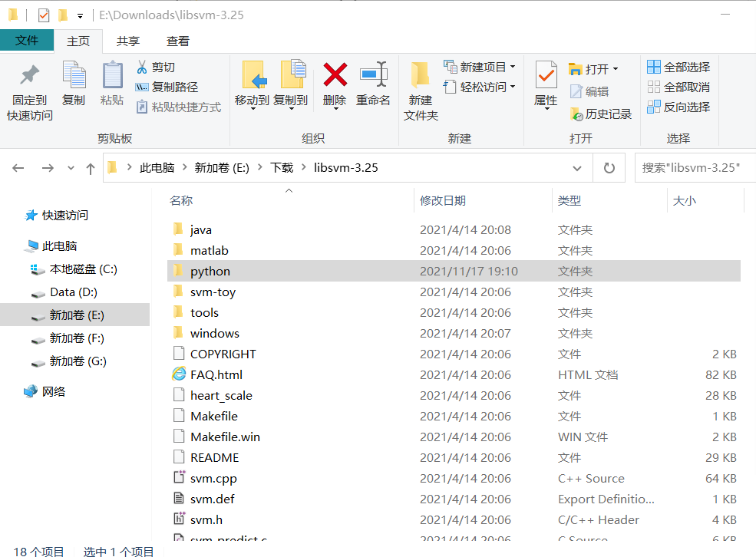Click the 剪切 (Cut) scissors icon

click(x=143, y=68)
